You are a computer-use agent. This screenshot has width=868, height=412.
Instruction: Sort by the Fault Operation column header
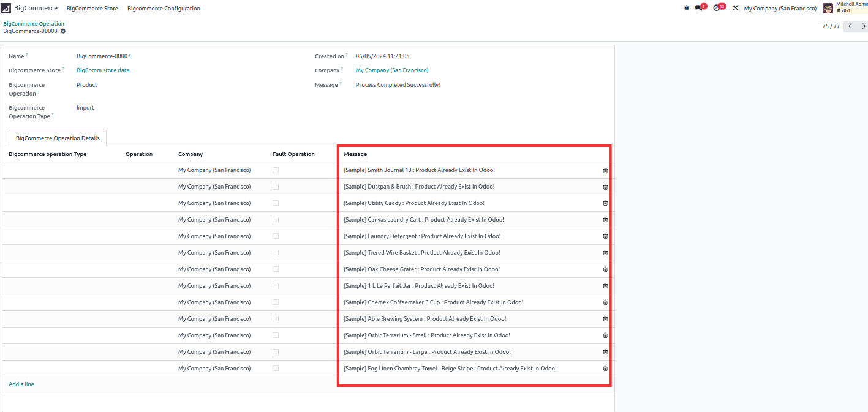click(293, 154)
